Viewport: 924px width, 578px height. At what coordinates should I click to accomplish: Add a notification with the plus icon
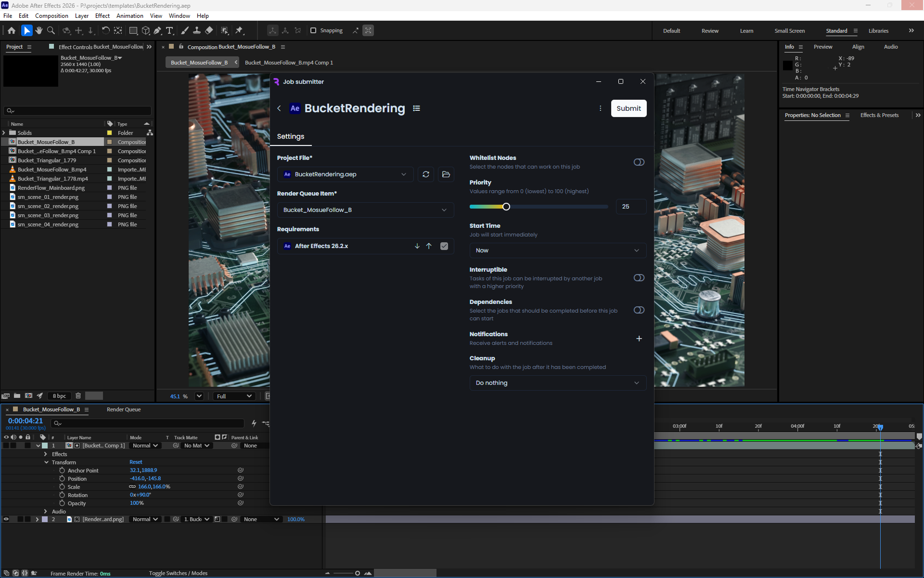tap(639, 339)
